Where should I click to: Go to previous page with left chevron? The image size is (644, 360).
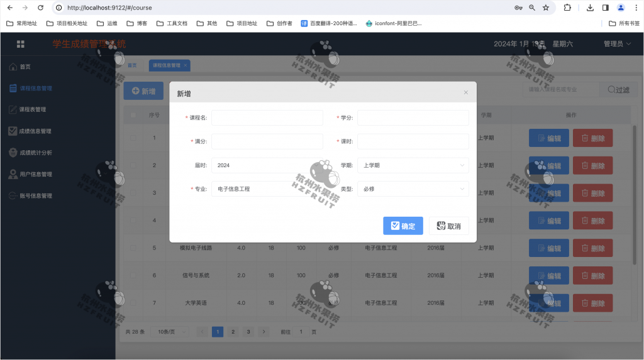(x=202, y=332)
